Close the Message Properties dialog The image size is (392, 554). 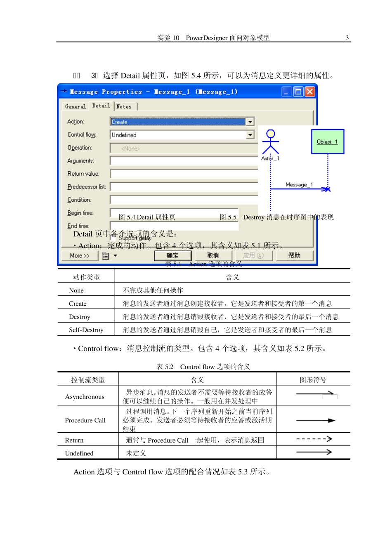310,92
